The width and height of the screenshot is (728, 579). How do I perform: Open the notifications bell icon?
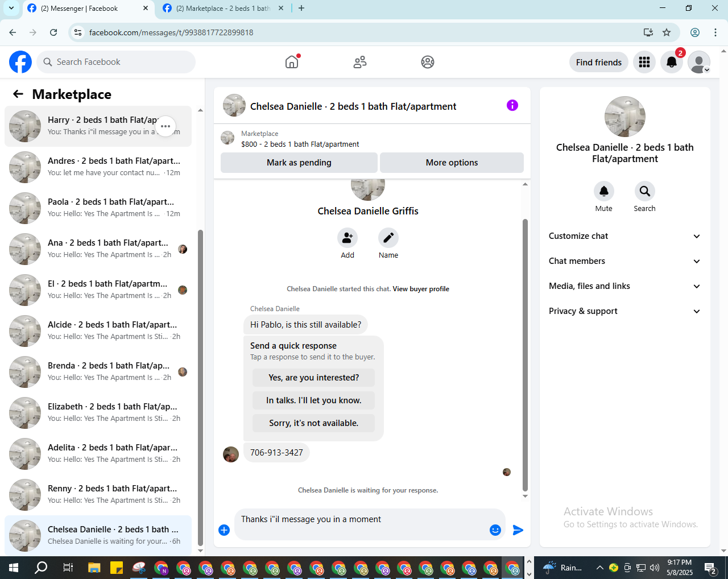click(672, 62)
